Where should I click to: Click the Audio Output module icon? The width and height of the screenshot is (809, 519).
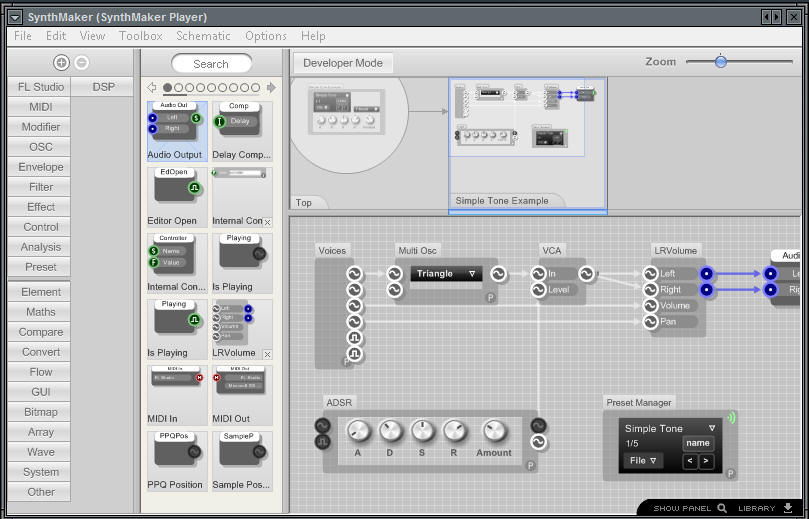176,124
